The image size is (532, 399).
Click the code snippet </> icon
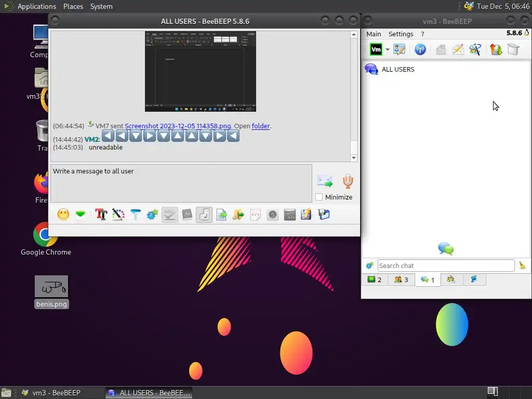click(256, 215)
